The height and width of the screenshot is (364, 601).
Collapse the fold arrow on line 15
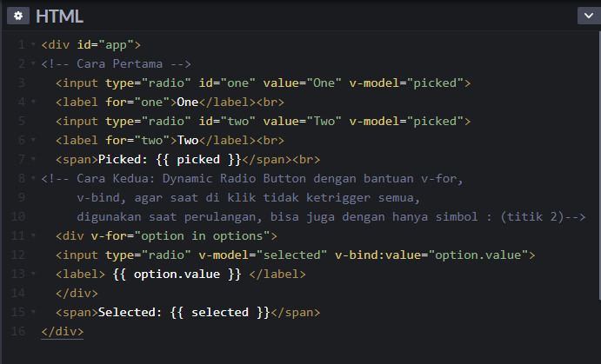click(x=33, y=313)
